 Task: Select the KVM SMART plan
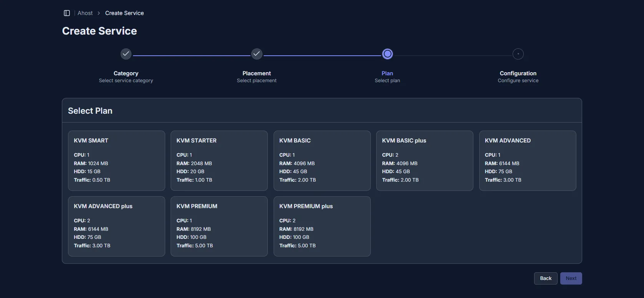pos(116,161)
